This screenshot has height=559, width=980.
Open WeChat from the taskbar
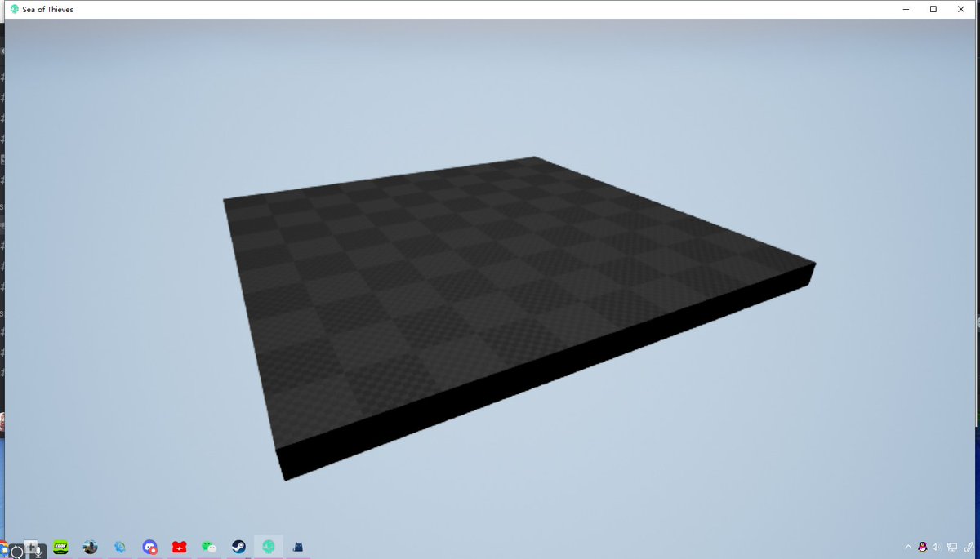coord(209,547)
